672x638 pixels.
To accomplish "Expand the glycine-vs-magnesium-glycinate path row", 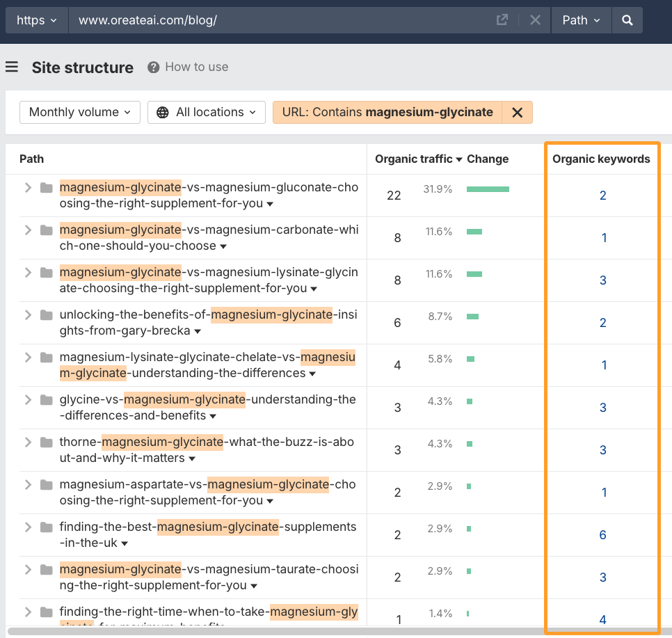I will point(28,400).
